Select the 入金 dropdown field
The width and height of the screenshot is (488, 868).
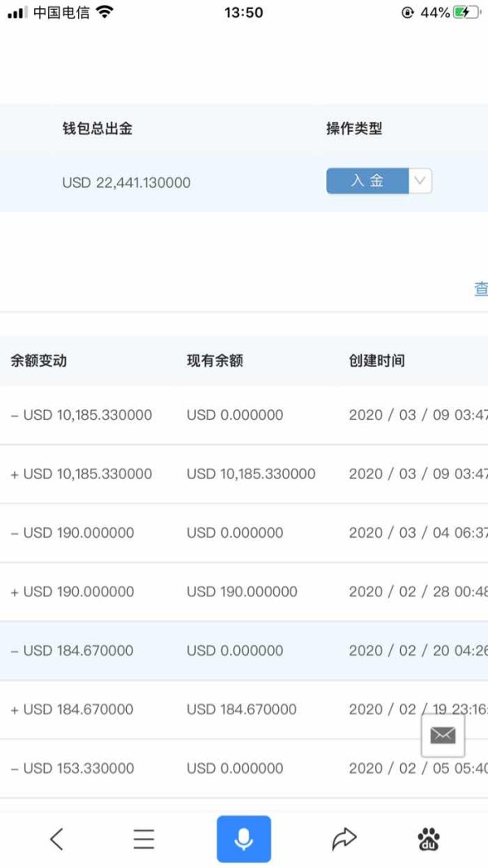(379, 181)
